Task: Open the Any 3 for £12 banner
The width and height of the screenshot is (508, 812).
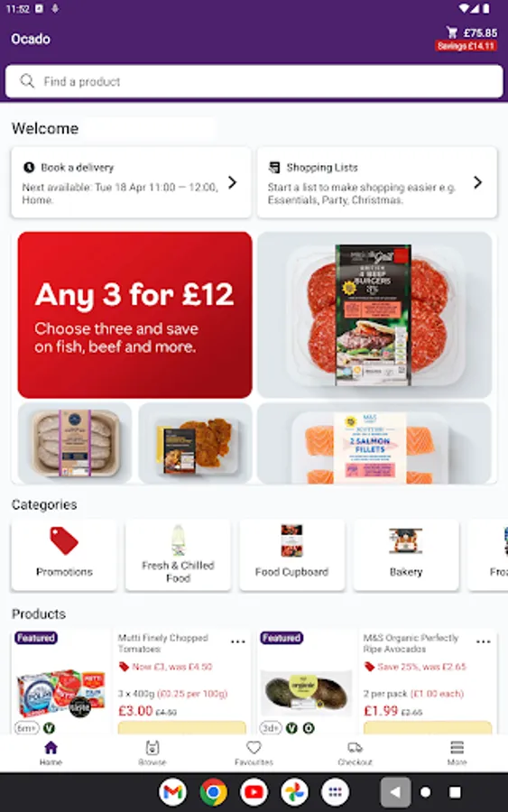Action: click(134, 315)
